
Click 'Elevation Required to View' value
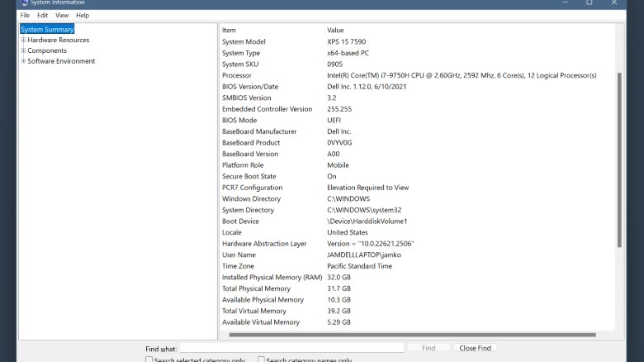pos(367,188)
